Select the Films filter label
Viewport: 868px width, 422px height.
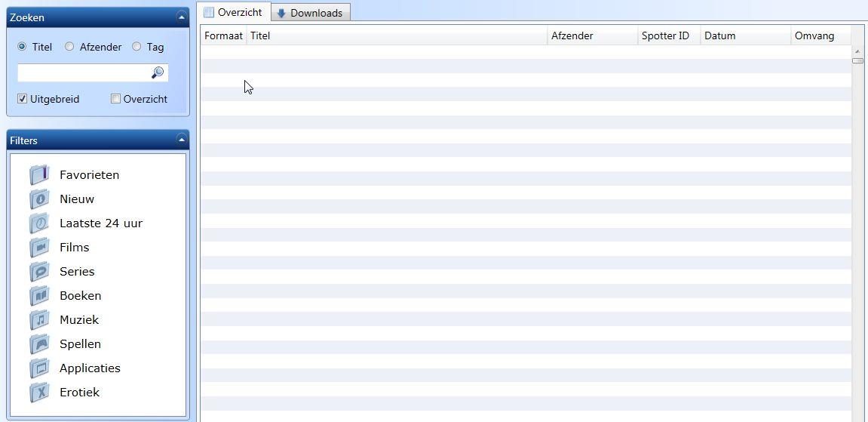click(x=74, y=248)
